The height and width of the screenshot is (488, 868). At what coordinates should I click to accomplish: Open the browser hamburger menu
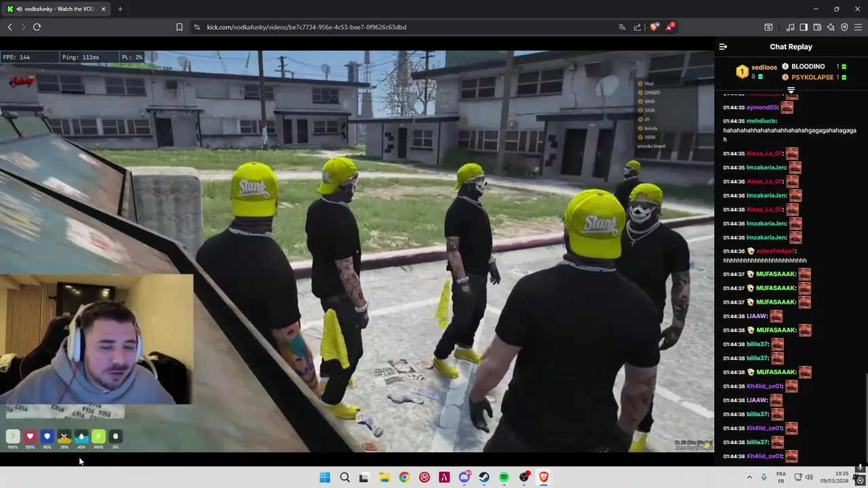pyautogui.click(x=858, y=27)
